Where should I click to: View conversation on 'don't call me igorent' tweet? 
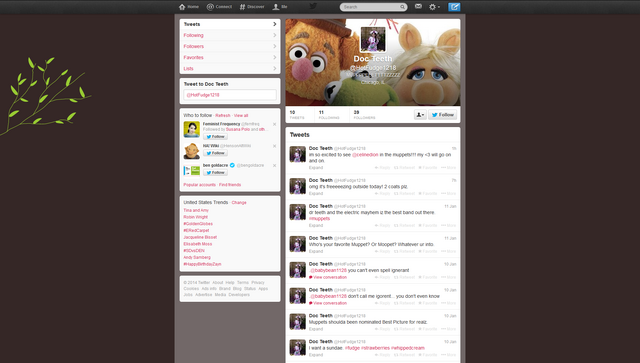pyautogui.click(x=328, y=303)
